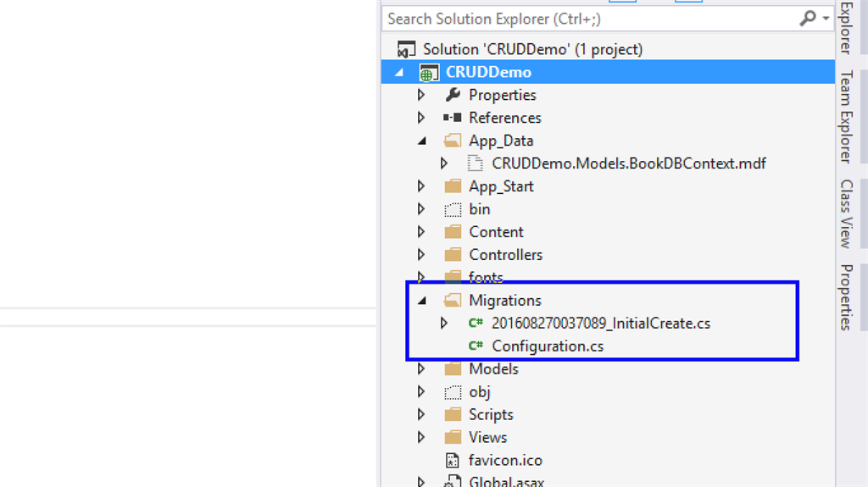
Task: Collapse the CRUDDemo project node
Action: pos(399,73)
